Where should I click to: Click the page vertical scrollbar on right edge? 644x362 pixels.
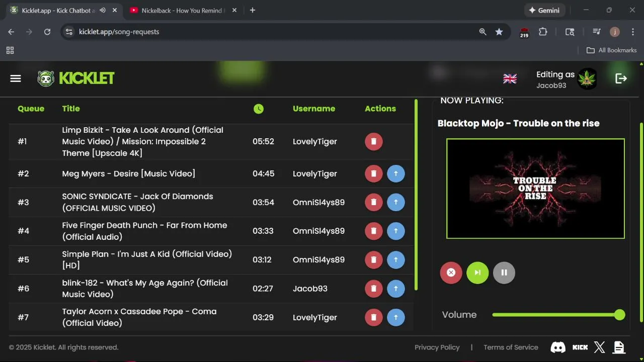coord(641,222)
